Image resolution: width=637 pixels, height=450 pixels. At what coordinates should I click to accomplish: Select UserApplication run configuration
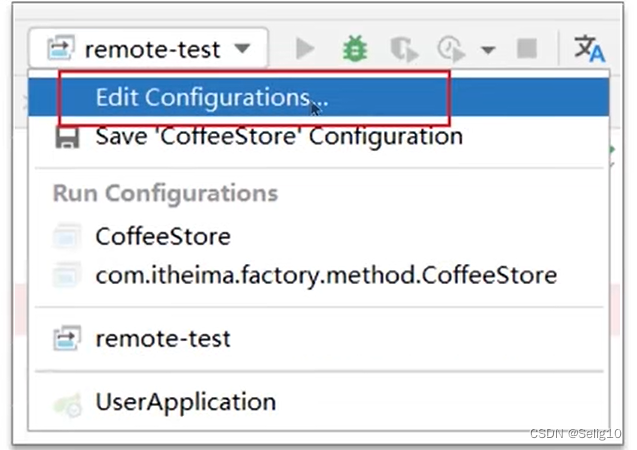[318, 402]
